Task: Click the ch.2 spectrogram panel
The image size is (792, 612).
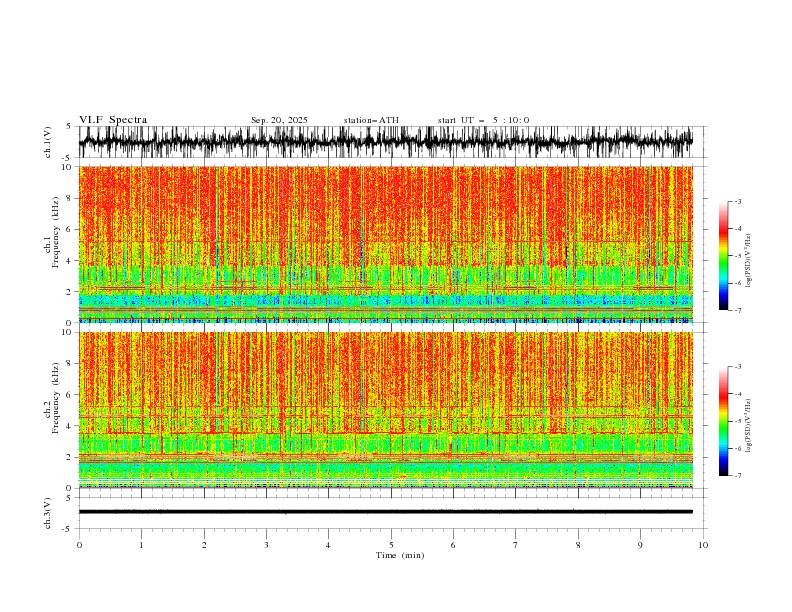Action: [385, 410]
